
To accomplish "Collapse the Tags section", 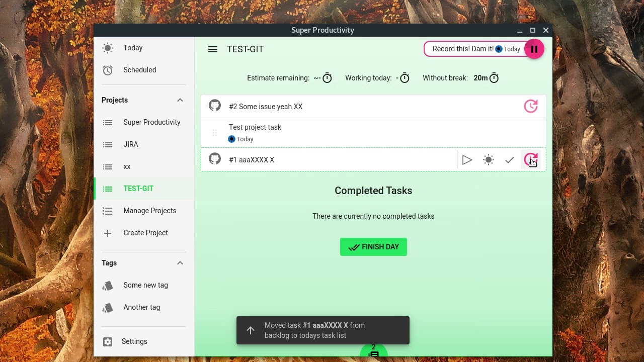I will tap(180, 263).
